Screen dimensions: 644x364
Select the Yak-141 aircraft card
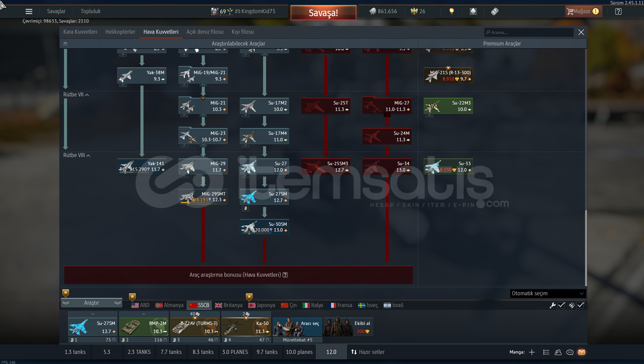coord(142,167)
